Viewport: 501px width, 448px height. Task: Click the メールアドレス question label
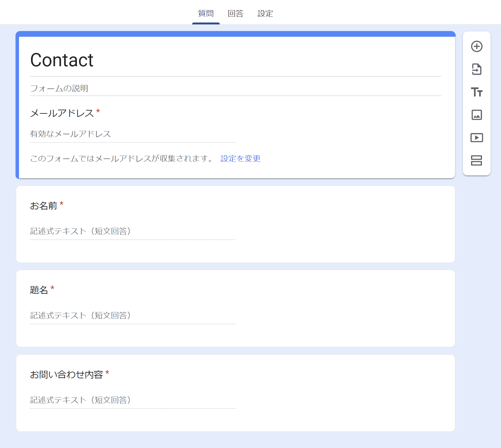coord(62,113)
